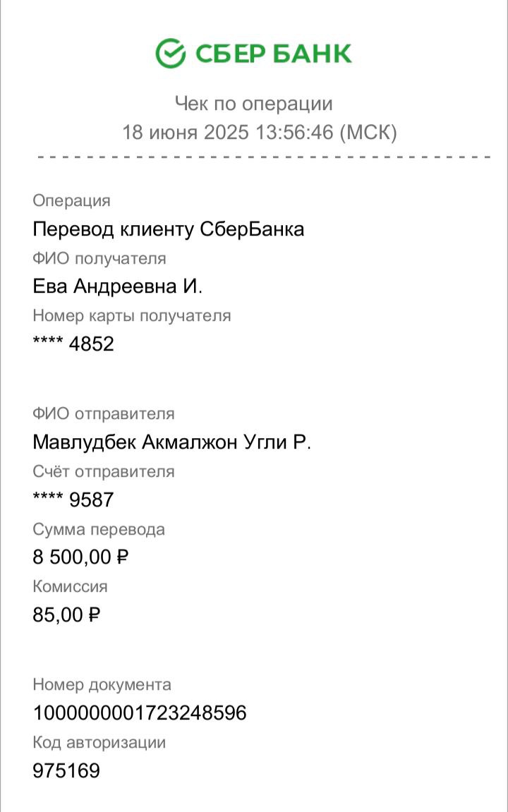
Task: Click the Комиссия label
Action: tap(70, 586)
